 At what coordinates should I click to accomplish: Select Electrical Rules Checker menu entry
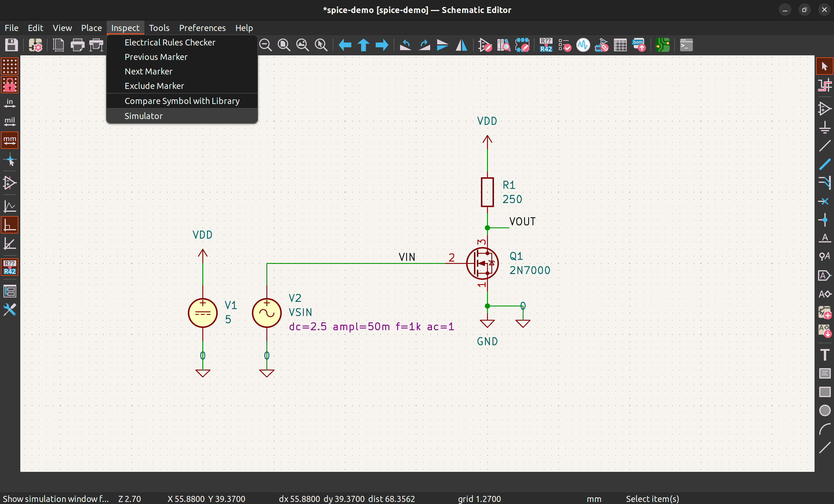pyautogui.click(x=170, y=42)
